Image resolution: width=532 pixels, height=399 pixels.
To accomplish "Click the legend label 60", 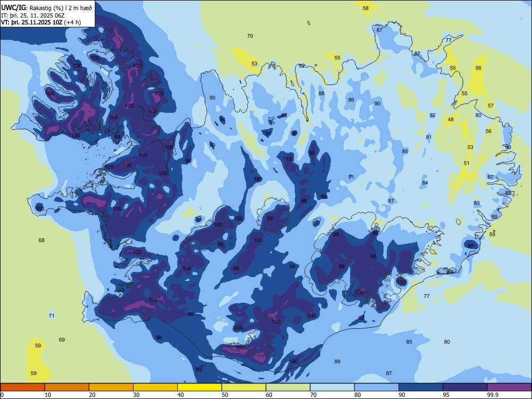I will (269, 395).
